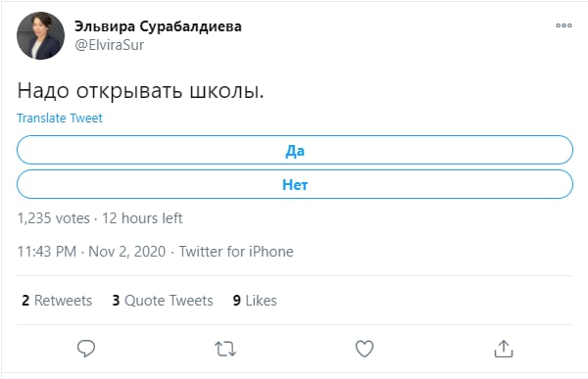Click the 1,235 votes count
The image size is (588, 379).
(x=54, y=218)
